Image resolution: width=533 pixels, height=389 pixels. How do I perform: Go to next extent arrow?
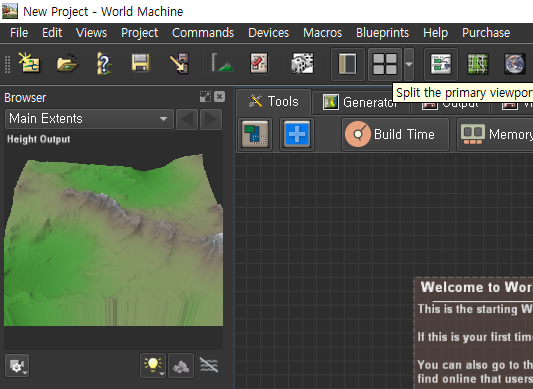[x=211, y=119]
